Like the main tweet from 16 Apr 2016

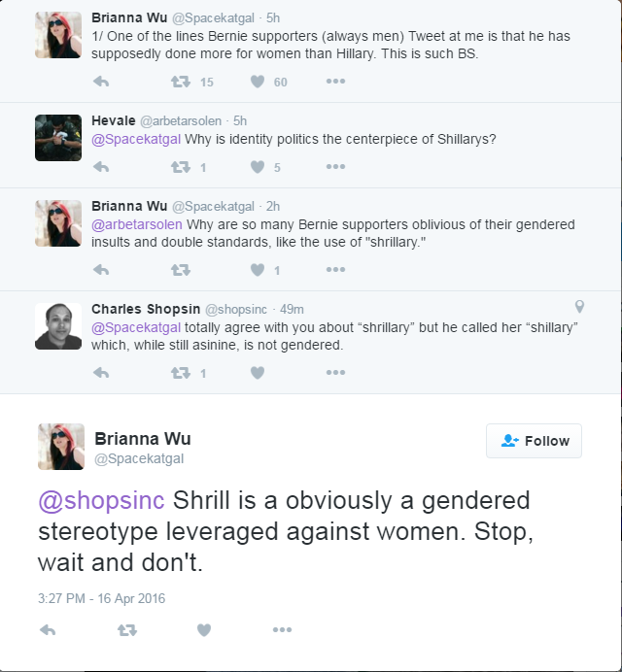tap(204, 630)
